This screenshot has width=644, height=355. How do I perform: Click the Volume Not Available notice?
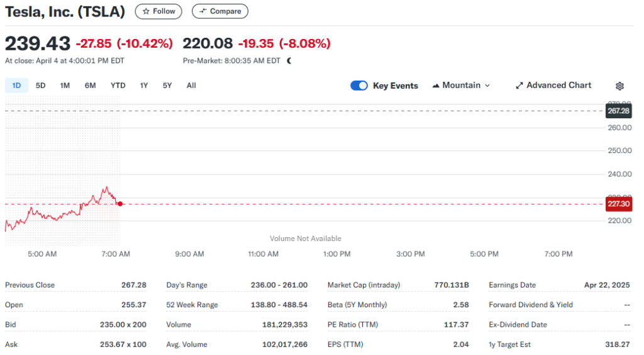pyautogui.click(x=306, y=239)
